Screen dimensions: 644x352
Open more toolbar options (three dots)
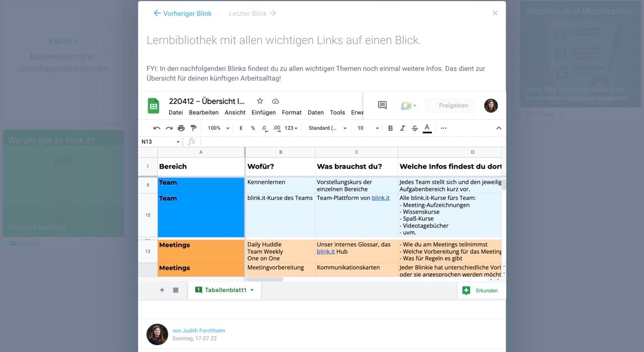[443, 128]
